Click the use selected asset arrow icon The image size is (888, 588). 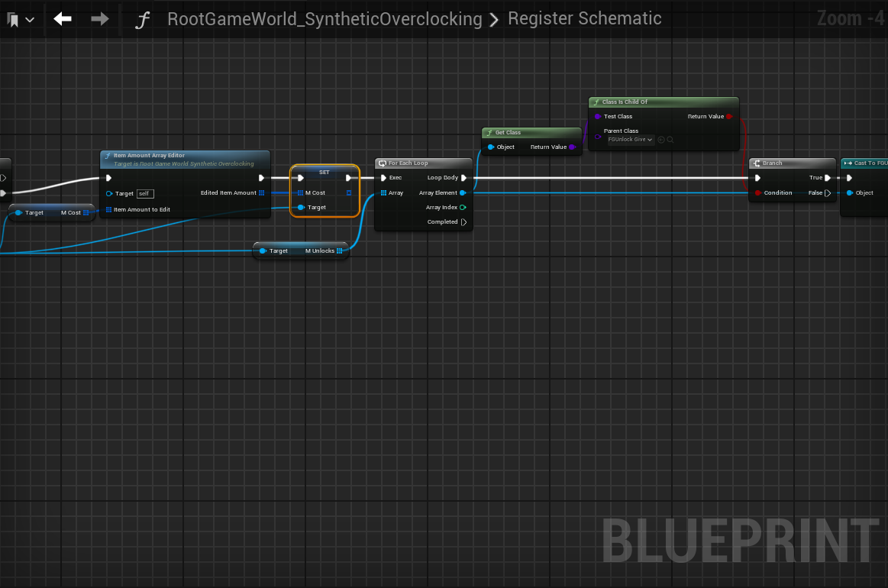(661, 140)
